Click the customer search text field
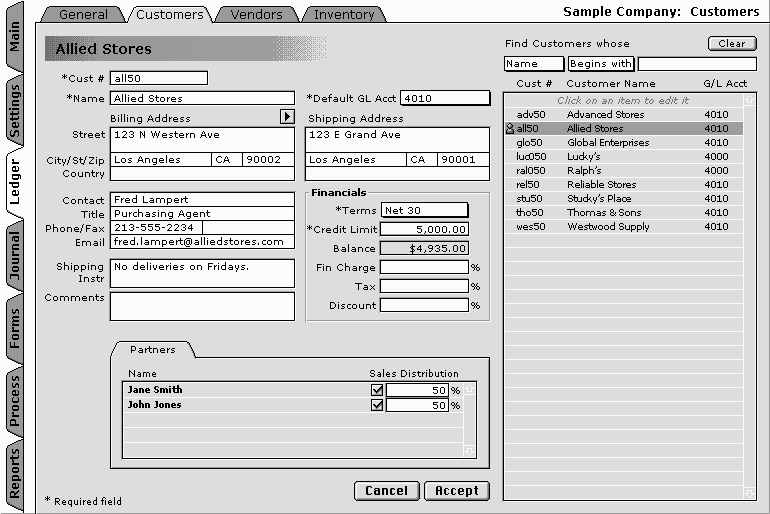Viewport: 770px width, 514px height. [697, 64]
